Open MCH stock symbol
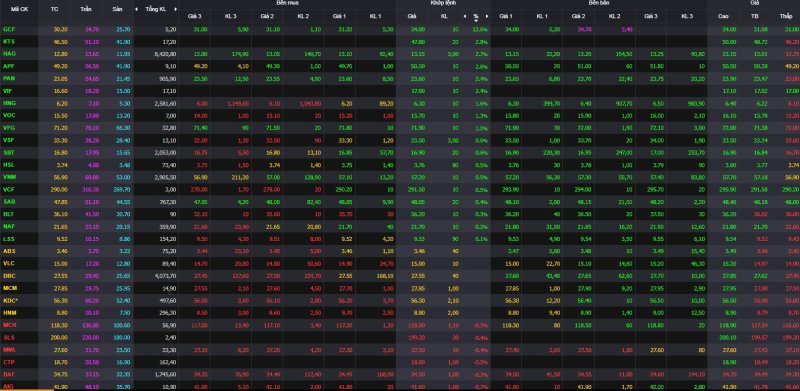The width and height of the screenshot is (800, 391). click(9, 325)
